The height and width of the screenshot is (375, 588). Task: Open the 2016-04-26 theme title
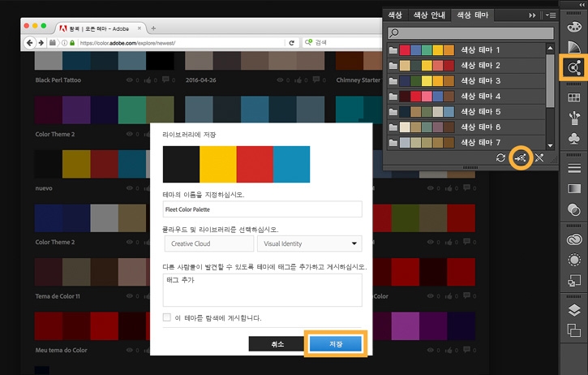tap(200, 80)
